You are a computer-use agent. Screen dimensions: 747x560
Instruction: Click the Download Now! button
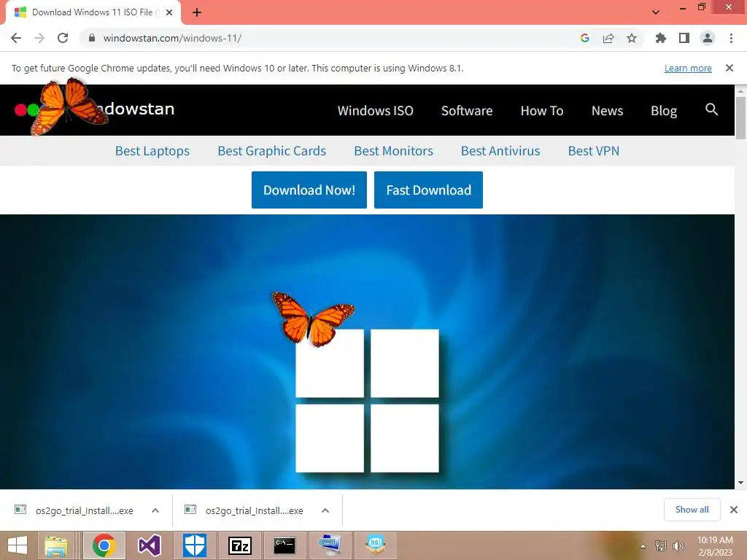pos(309,190)
